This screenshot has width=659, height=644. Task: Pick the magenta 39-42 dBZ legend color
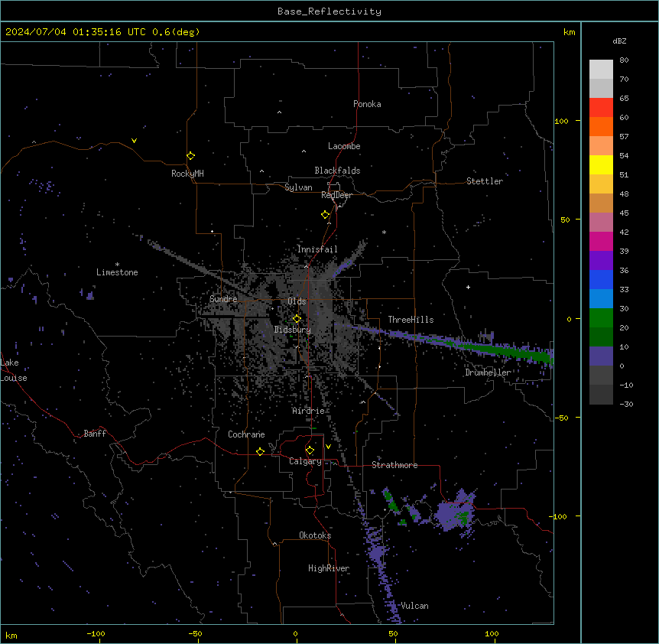[601, 241]
